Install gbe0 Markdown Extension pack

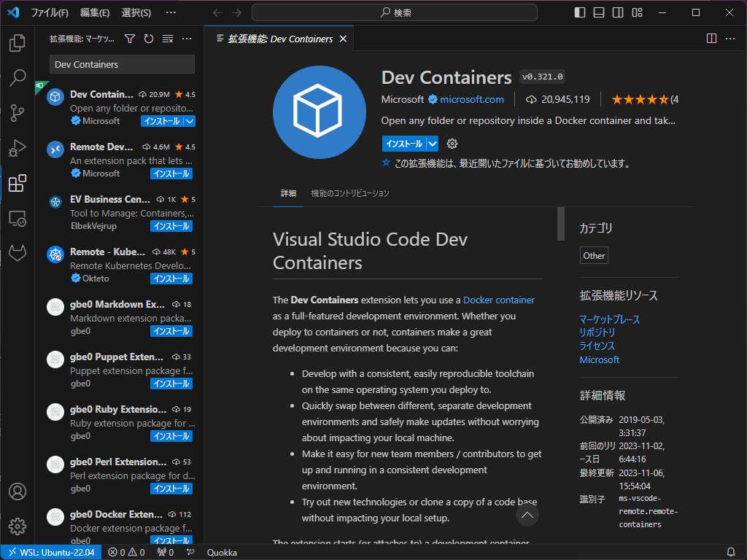tap(171, 331)
